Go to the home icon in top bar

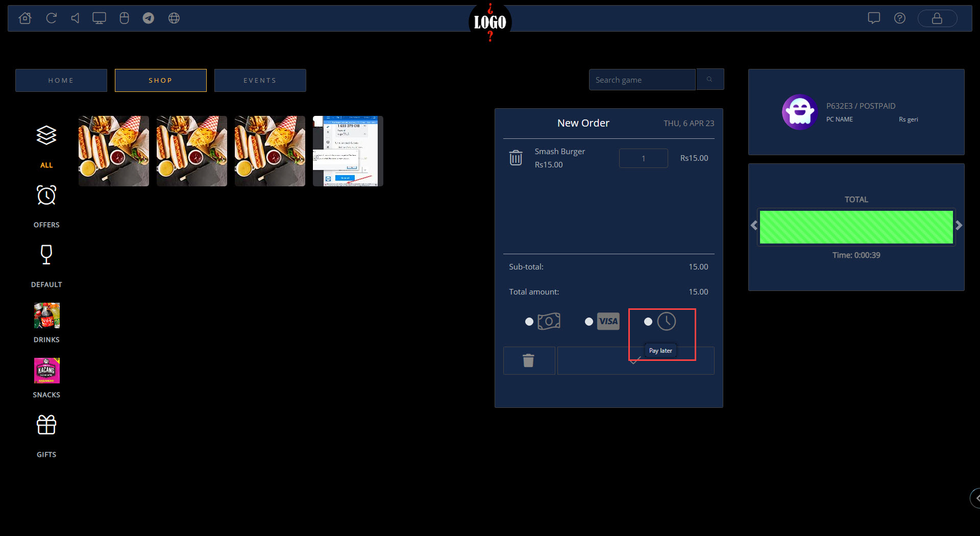tap(25, 18)
